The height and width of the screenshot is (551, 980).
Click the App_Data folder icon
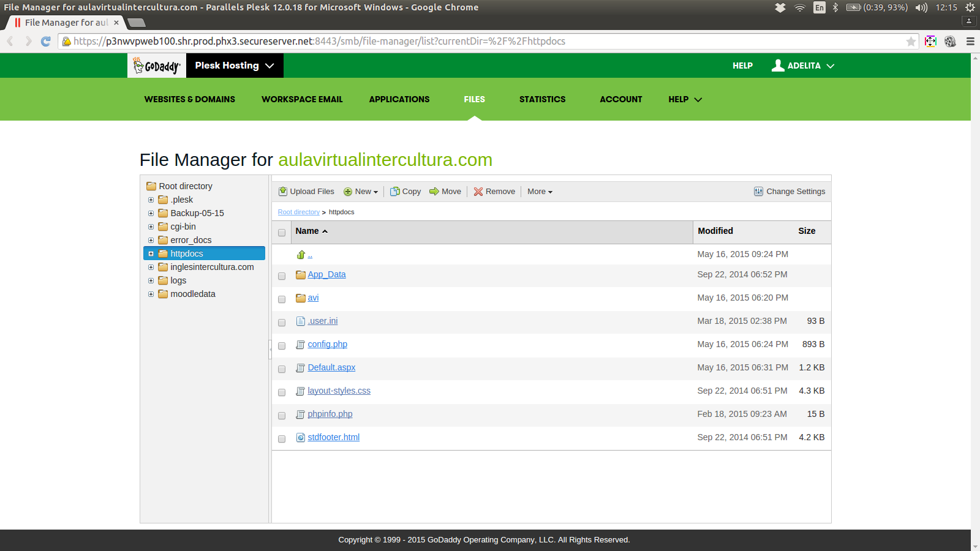click(x=301, y=275)
